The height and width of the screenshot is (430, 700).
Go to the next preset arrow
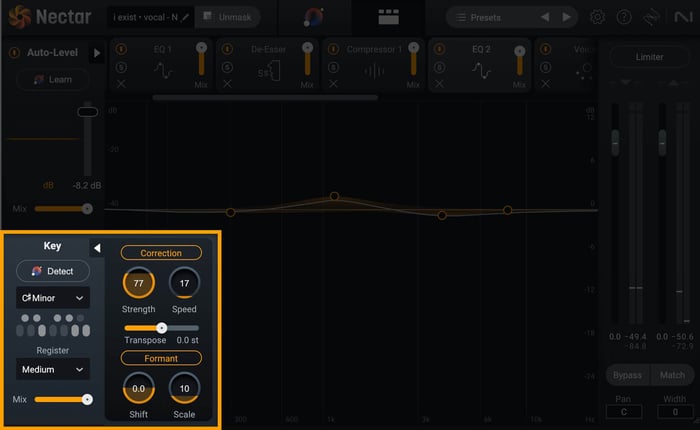pos(566,17)
